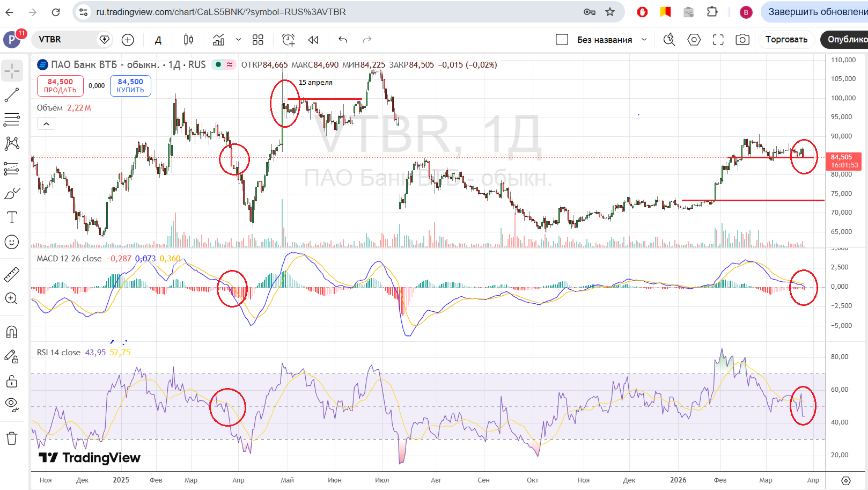Switch chart to fullscreen mode
Image resolution: width=868 pixels, height=490 pixels.
pyautogui.click(x=718, y=40)
